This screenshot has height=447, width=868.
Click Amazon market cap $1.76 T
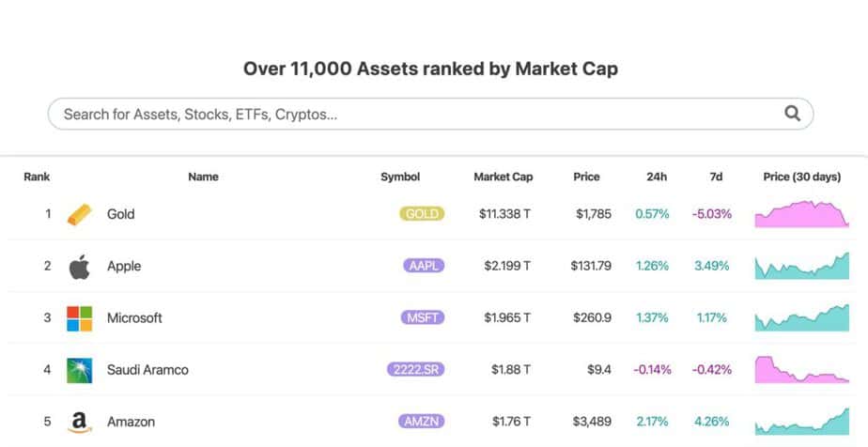click(x=511, y=422)
